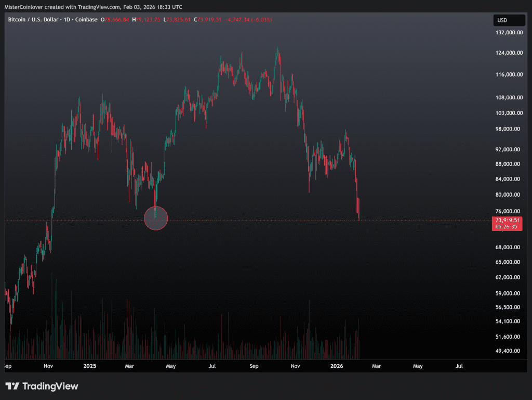Click the 2025 label on time axis
532x400 pixels.
point(90,366)
